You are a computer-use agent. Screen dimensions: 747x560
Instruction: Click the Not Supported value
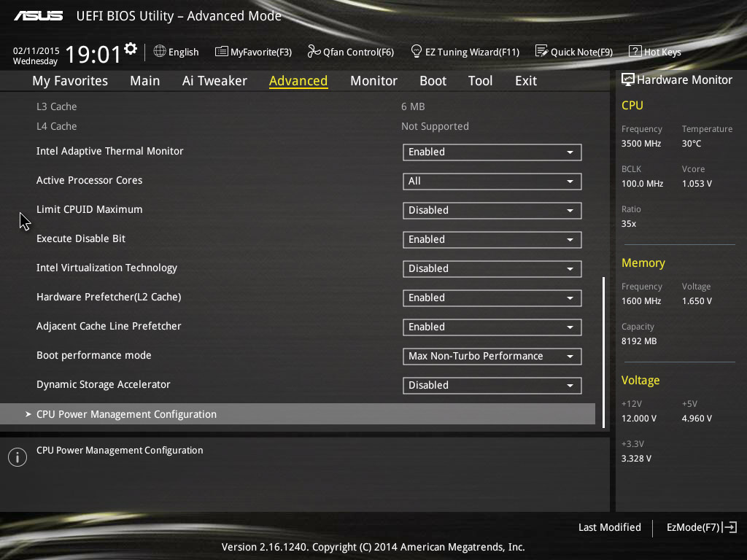(435, 126)
